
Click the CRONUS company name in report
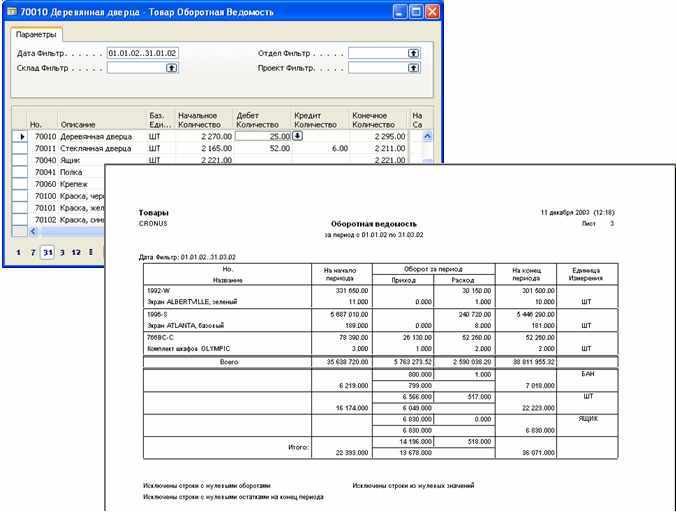[153, 223]
